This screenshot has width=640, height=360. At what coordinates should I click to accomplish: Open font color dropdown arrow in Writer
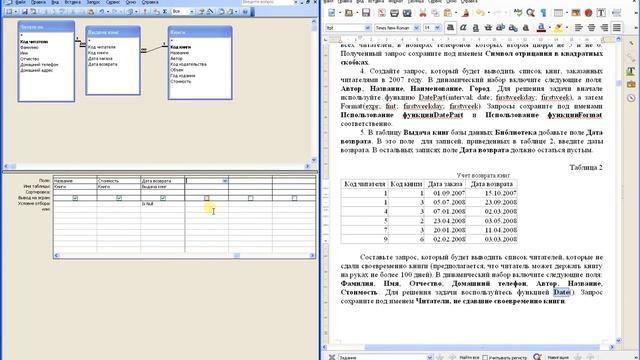click(x=550, y=28)
